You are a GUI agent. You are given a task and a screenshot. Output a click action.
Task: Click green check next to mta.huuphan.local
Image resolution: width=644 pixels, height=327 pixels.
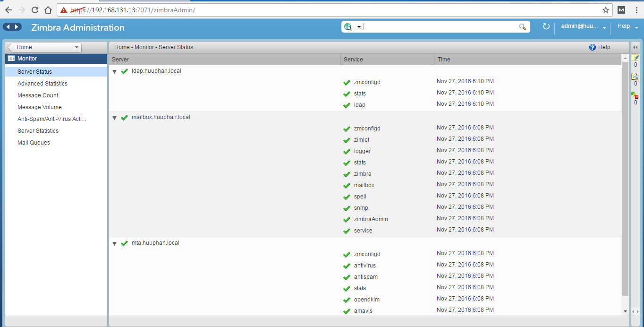click(x=125, y=243)
